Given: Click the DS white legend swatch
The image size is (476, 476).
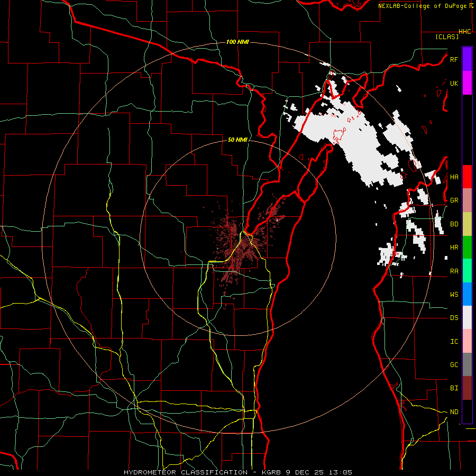Looking at the screenshot, I should coord(467,317).
